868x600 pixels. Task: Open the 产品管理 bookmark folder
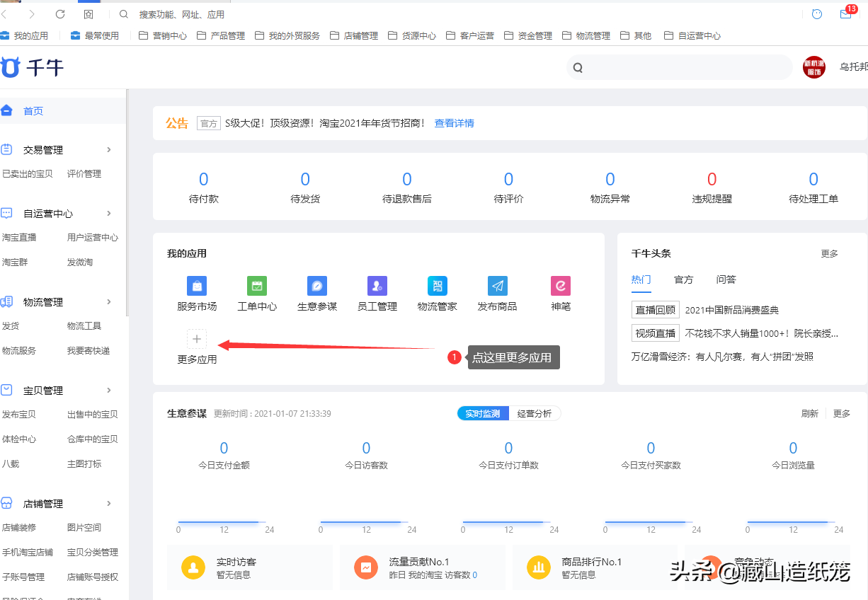pos(221,35)
